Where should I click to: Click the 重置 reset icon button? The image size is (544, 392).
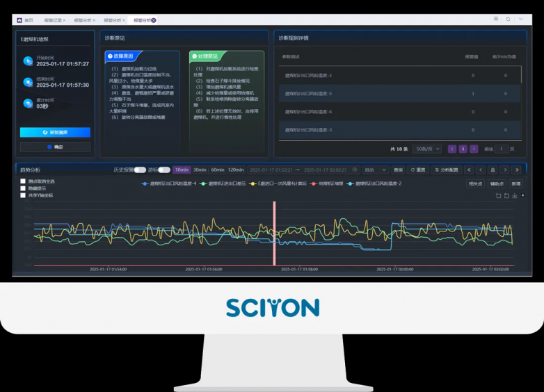pos(417,170)
